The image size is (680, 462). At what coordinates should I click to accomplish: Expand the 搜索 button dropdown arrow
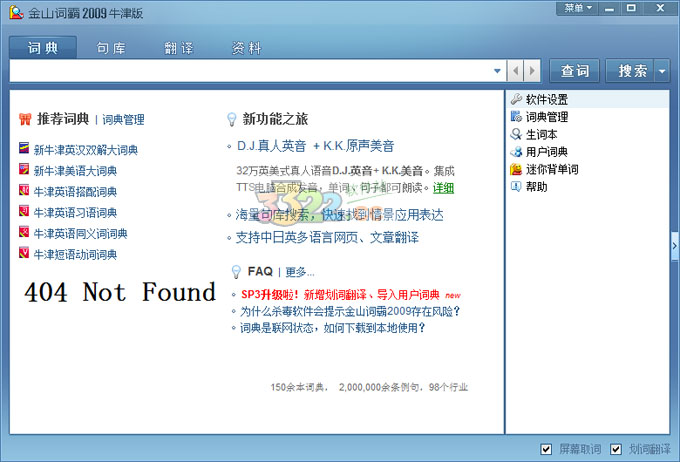coord(662,71)
